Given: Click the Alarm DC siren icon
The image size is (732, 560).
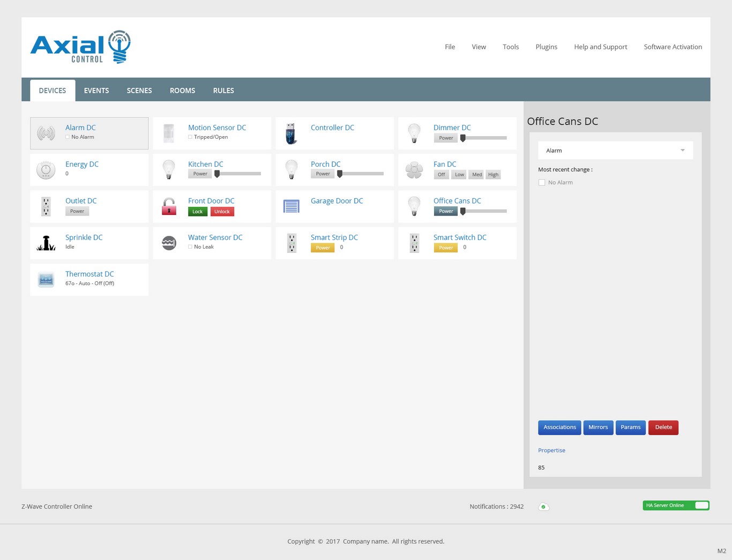Looking at the screenshot, I should pos(46,133).
